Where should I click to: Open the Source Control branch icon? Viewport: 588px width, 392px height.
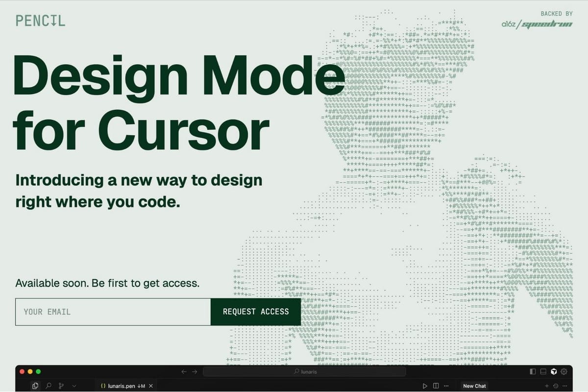(62, 386)
